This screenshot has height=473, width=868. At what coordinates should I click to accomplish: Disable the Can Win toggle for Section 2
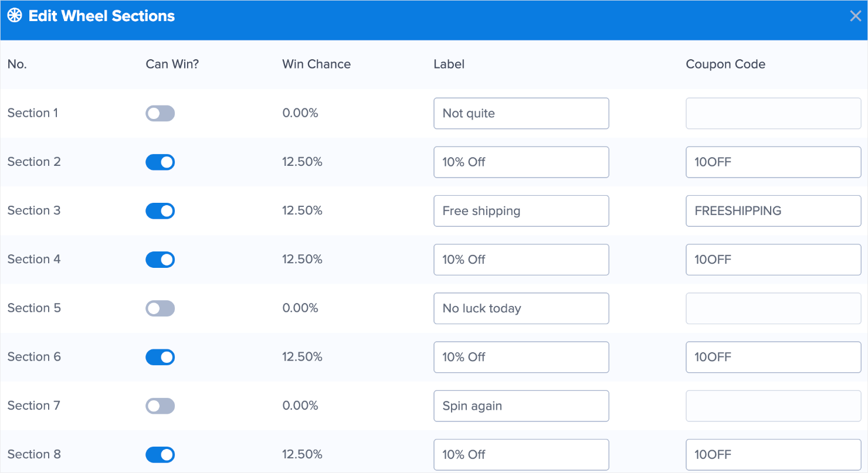coord(160,162)
